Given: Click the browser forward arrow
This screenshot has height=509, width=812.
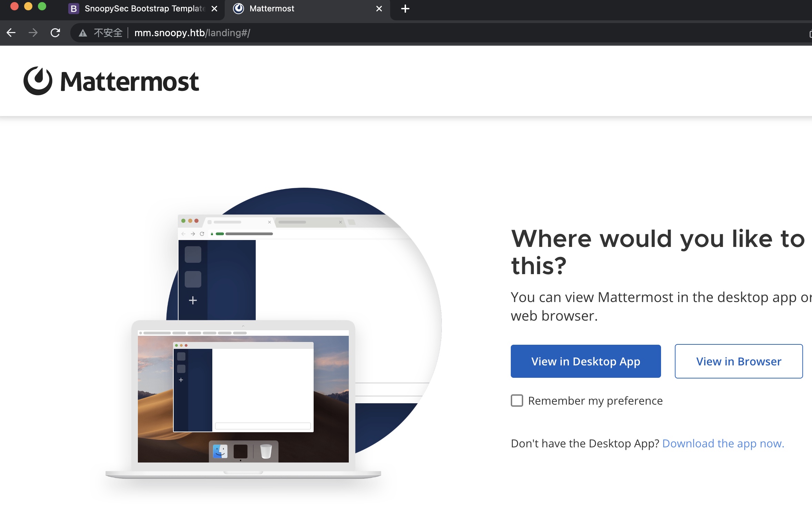Looking at the screenshot, I should [33, 33].
